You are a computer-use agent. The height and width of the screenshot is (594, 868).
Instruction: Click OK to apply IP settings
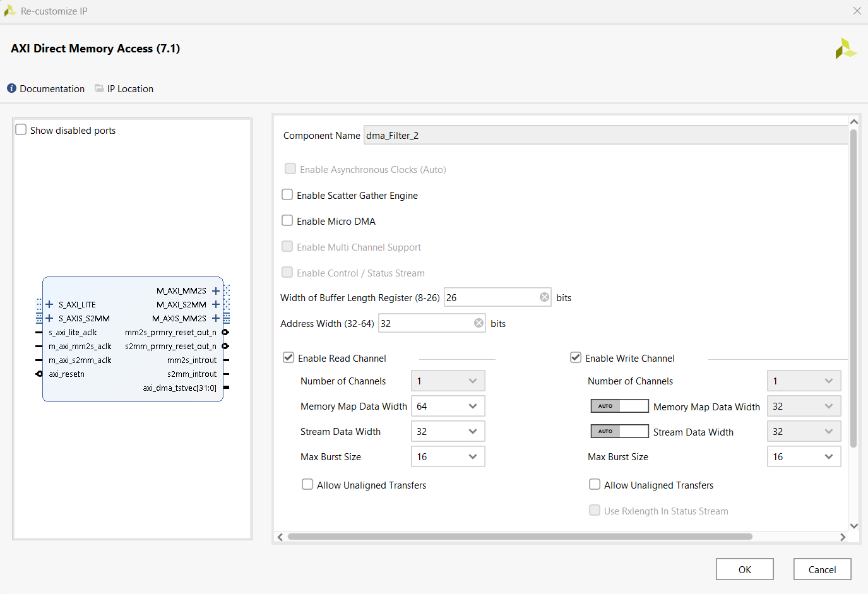pos(745,569)
